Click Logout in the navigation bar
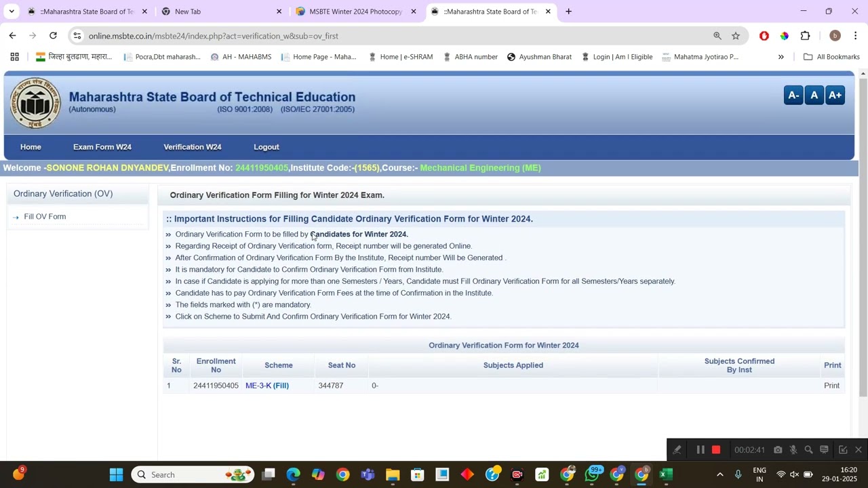The height and width of the screenshot is (488, 868). click(267, 147)
